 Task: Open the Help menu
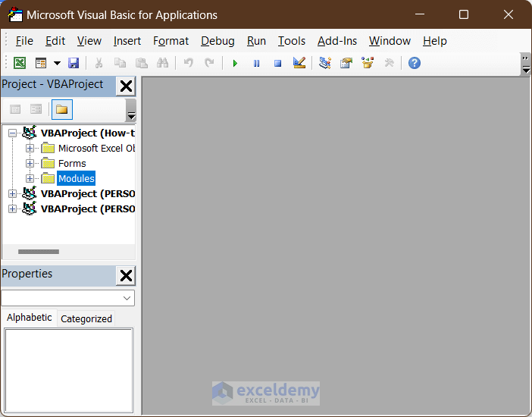pos(435,41)
